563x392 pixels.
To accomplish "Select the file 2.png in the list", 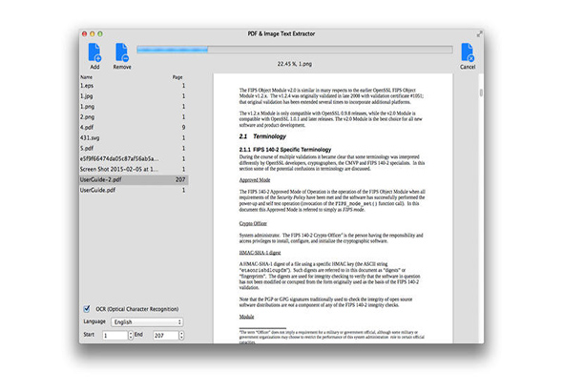I will point(134,116).
